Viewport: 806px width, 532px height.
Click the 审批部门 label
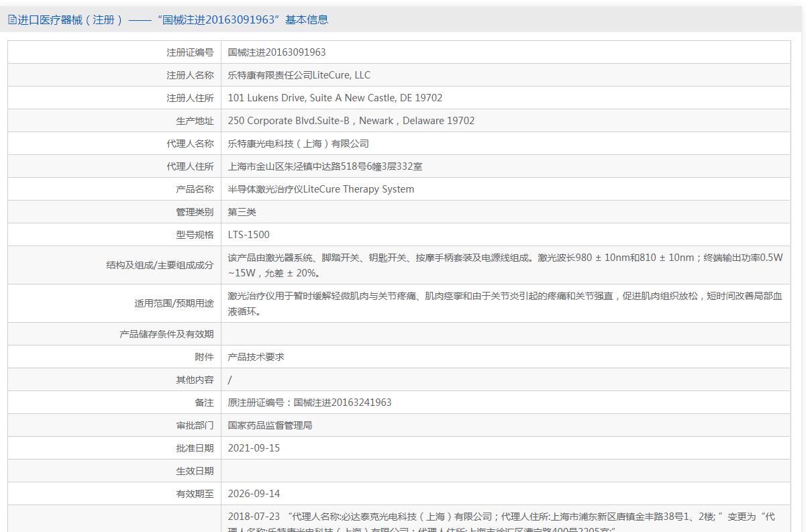(x=195, y=425)
